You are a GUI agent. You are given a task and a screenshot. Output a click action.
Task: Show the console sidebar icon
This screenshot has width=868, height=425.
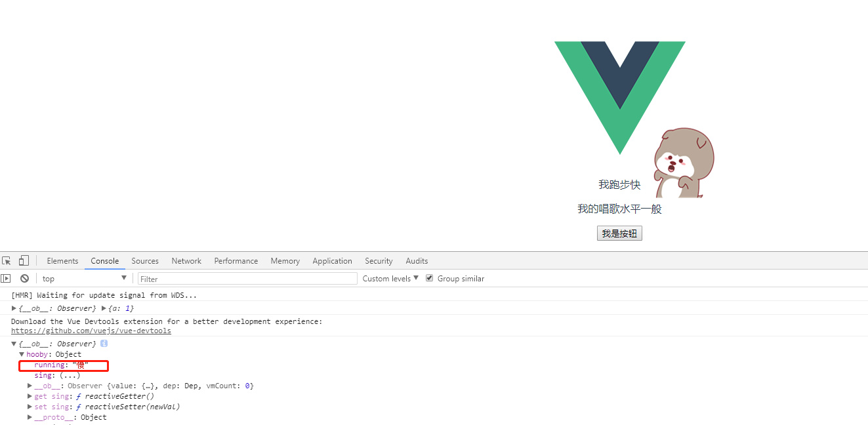coord(6,278)
